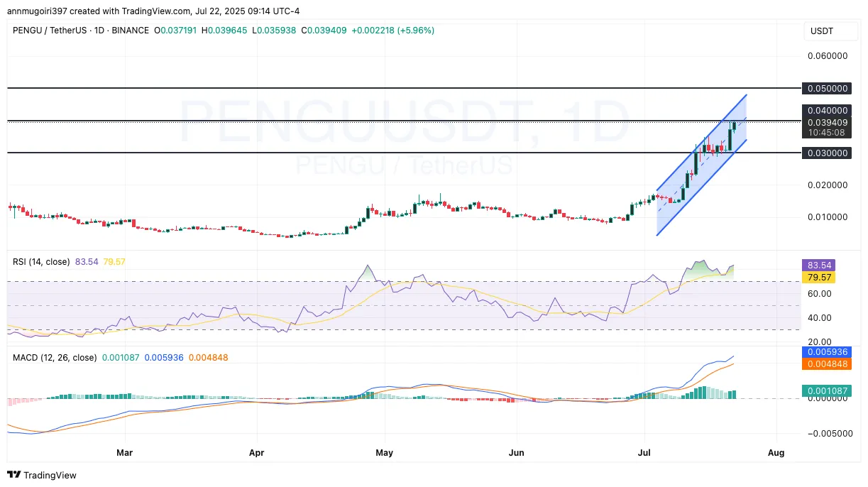Click the current price badge 0.039409

tap(825, 122)
